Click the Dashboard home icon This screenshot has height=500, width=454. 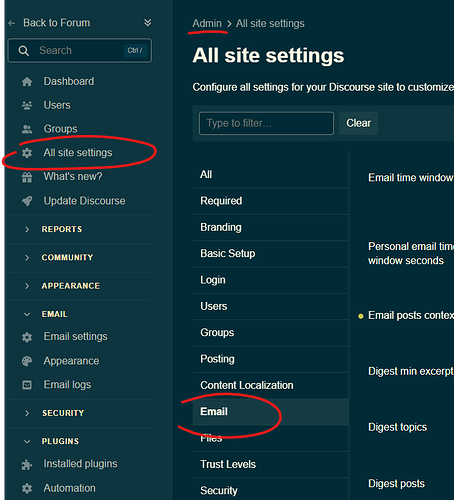tap(27, 82)
